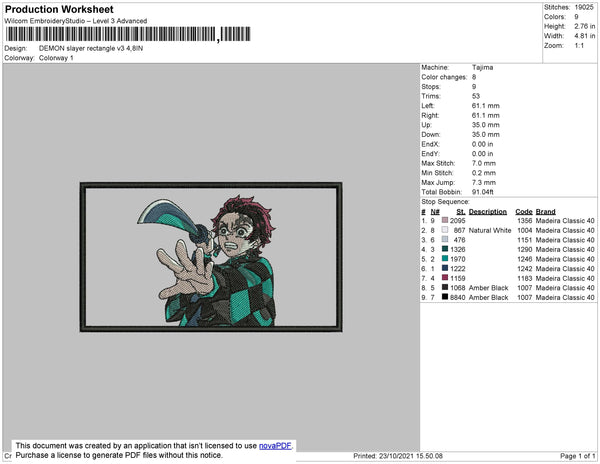Click the Min Stitch value '0.2 mm'
This screenshot has height=464, width=600.
pos(484,173)
